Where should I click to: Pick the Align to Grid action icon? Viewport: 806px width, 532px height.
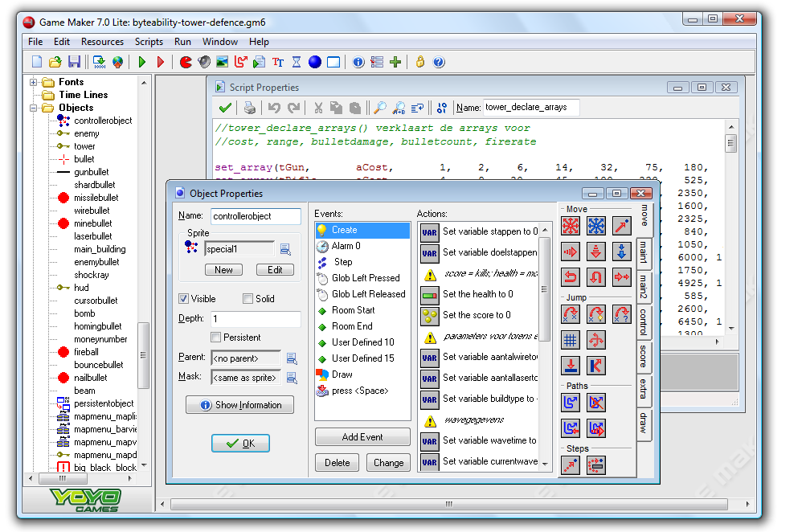click(571, 340)
